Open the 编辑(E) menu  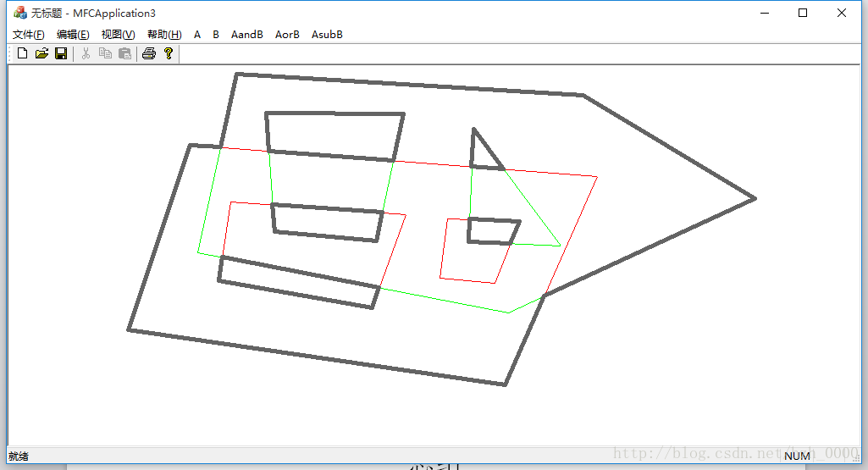[73, 35]
